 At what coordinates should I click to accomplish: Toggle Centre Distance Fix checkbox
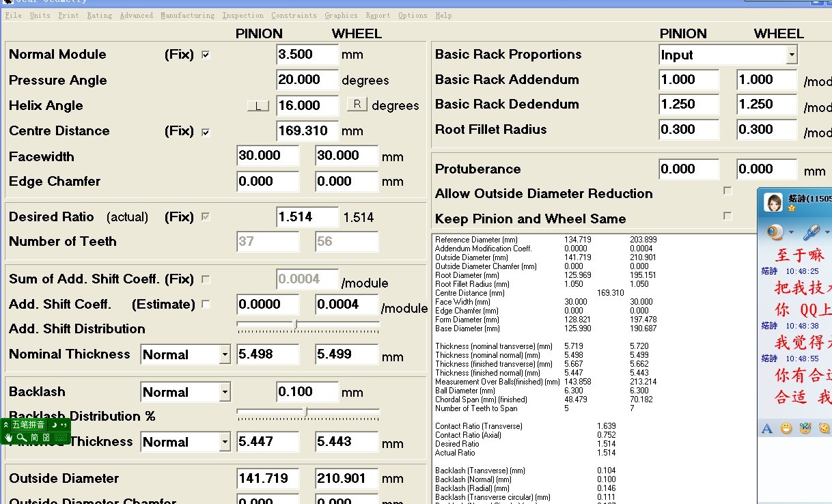tap(206, 132)
